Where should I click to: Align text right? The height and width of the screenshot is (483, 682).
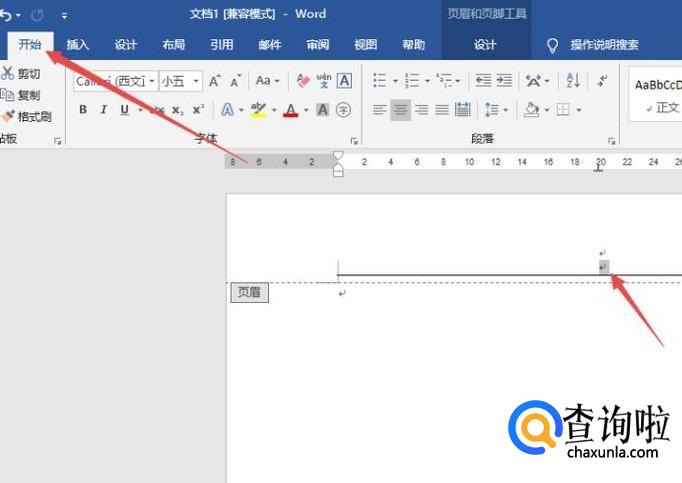(x=421, y=110)
